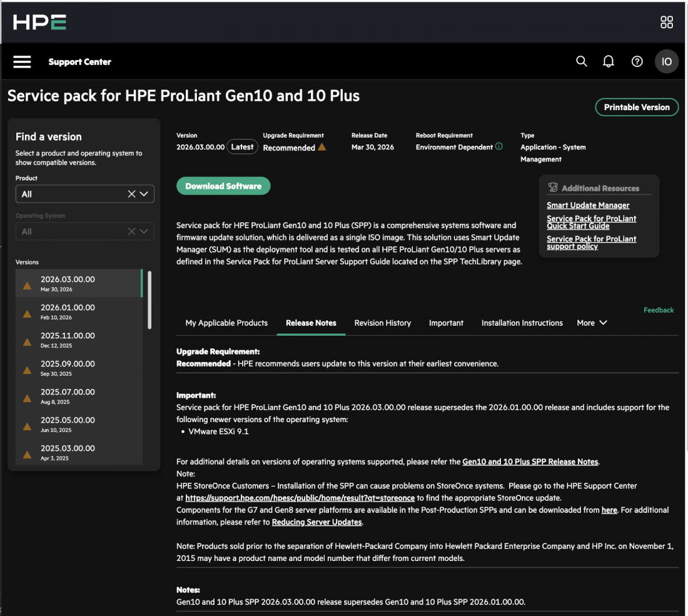This screenshot has height=616, width=688.
Task: Open the help question mark icon
Action: [637, 61]
